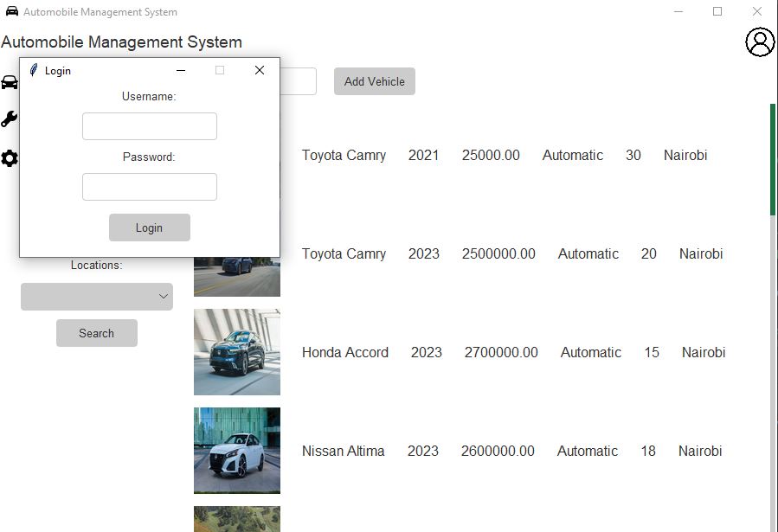
Task: Select the car icon in left sidebar
Action: (10, 82)
